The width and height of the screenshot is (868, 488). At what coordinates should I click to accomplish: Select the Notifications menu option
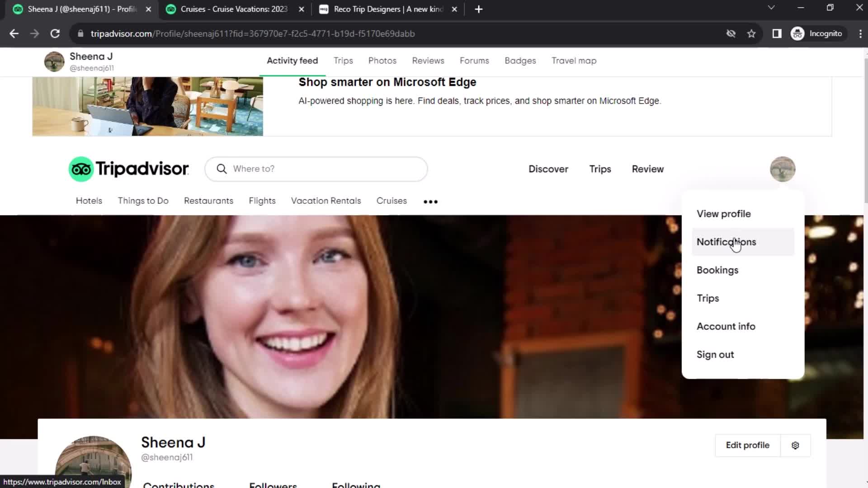coord(726,242)
